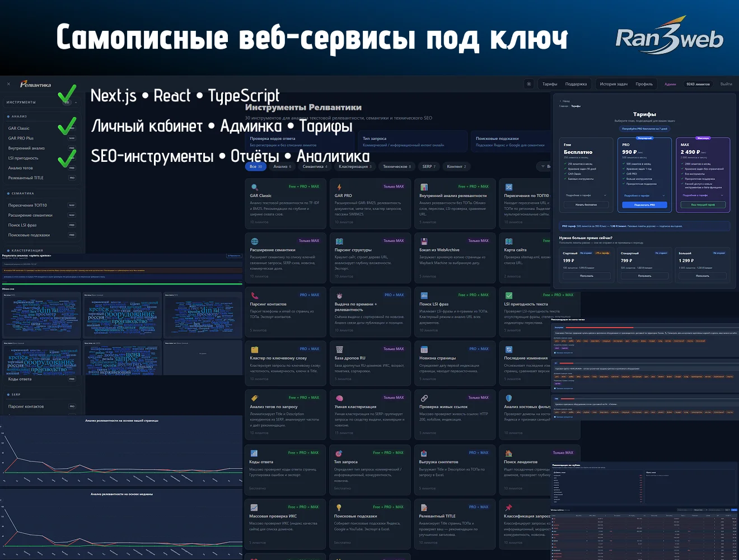Select the SERP 7 filter tab
Viewport: 739px width, 560px height.
point(428,166)
